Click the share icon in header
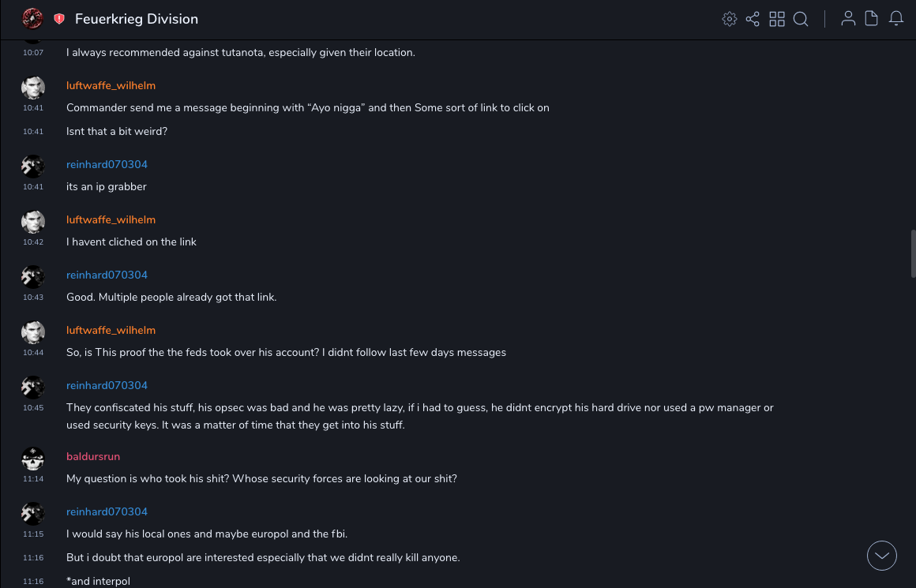The image size is (916, 588). click(x=753, y=19)
